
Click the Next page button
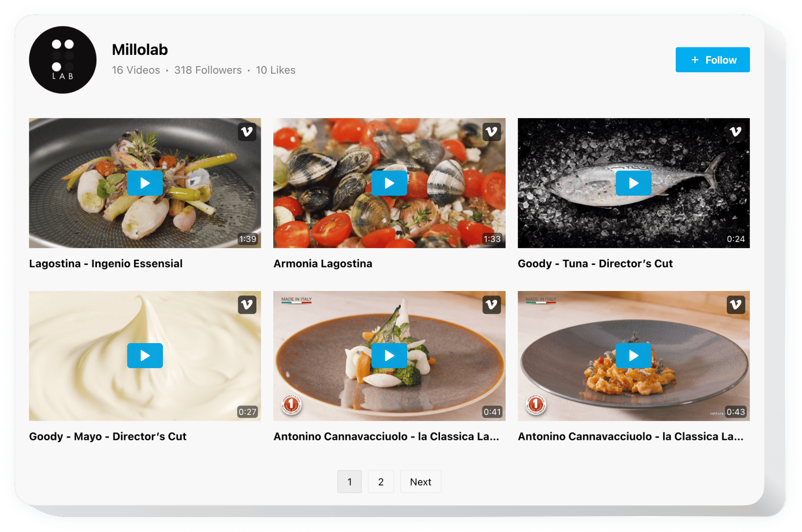(x=420, y=481)
